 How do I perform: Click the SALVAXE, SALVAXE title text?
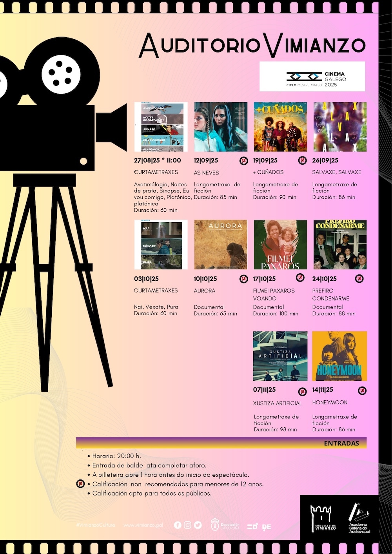[x=337, y=172]
